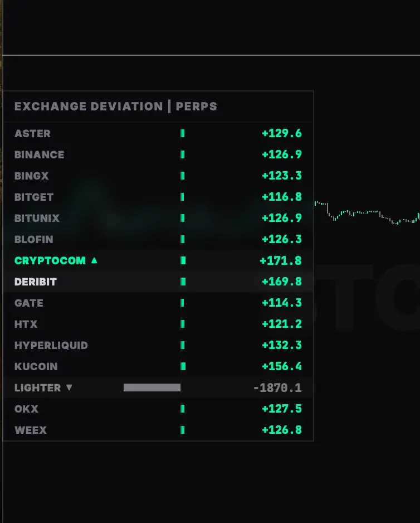Click the -1870.1 deviation value
The width and height of the screenshot is (420, 523).
277,388
